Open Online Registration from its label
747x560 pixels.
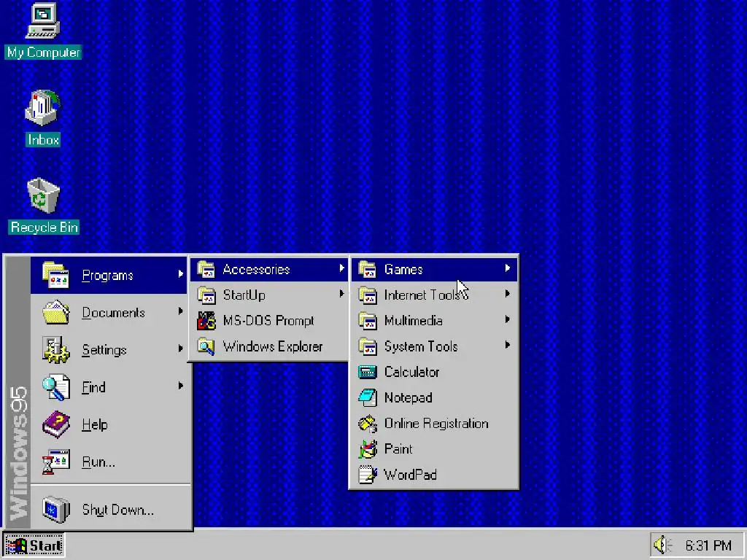(x=436, y=424)
